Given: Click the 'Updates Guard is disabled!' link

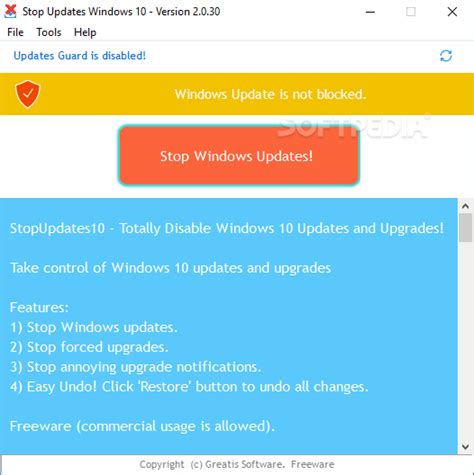Looking at the screenshot, I should click(80, 56).
